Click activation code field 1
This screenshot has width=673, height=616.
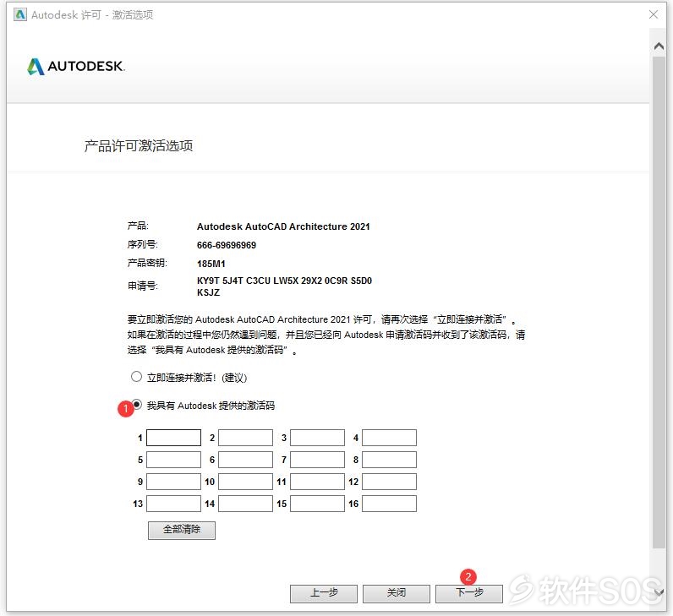pyautogui.click(x=174, y=438)
